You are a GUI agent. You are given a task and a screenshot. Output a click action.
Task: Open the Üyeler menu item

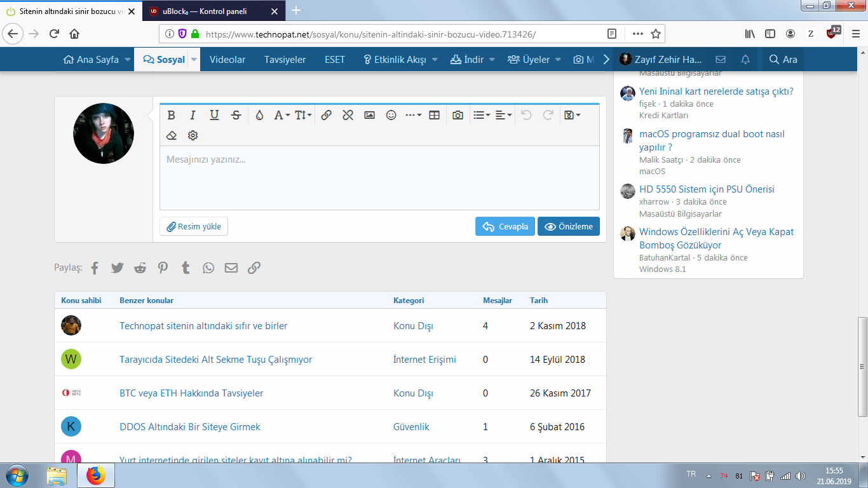point(529,60)
